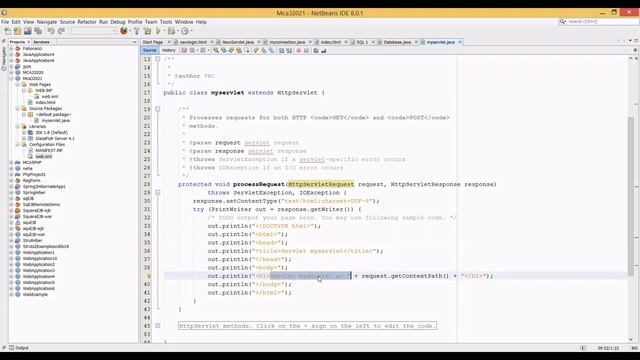Click the Firefox browser selector icon
Image resolution: width=640 pixels, height=360 pixels.
(124, 31)
